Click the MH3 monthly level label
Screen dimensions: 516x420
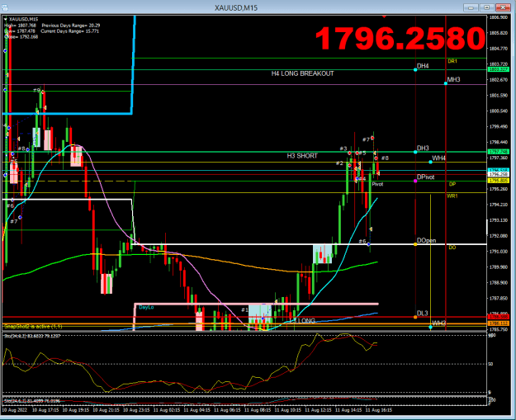[x=453, y=79]
